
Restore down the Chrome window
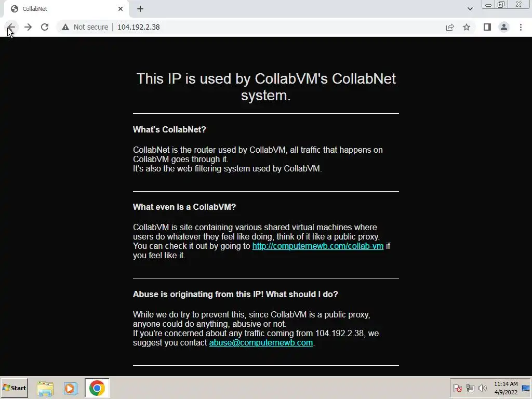[501, 5]
